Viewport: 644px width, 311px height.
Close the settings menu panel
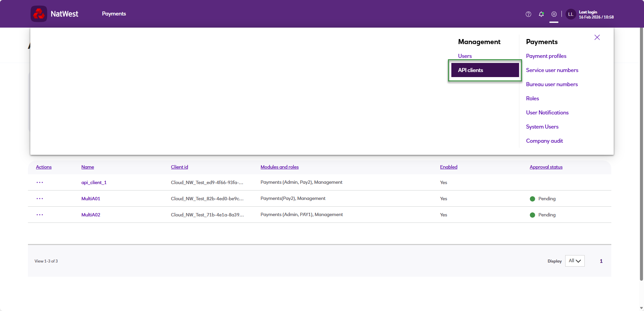[x=597, y=37]
